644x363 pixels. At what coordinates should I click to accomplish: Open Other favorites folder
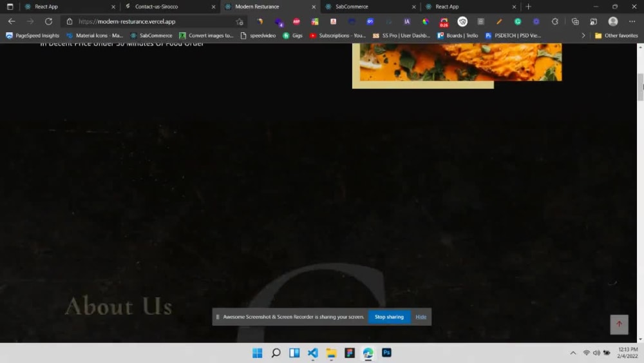(x=616, y=35)
